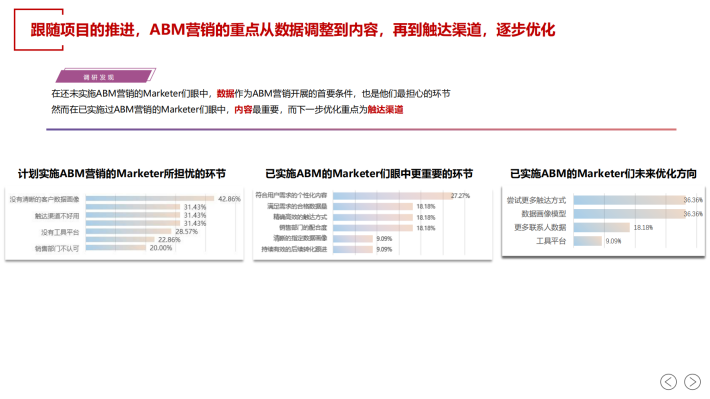Select the chart title 已实施ABM的Marketer们未来优化方向
The height and width of the screenshot is (399, 710).
[x=603, y=173]
